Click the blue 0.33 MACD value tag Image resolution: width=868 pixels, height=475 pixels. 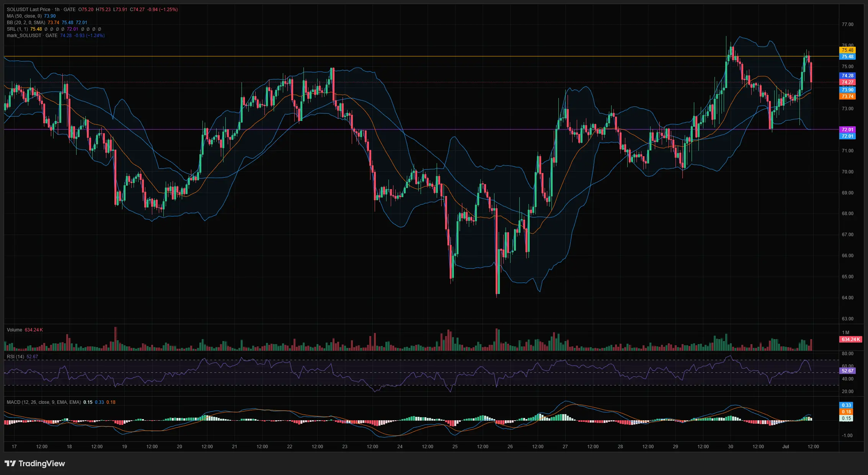(x=846, y=405)
